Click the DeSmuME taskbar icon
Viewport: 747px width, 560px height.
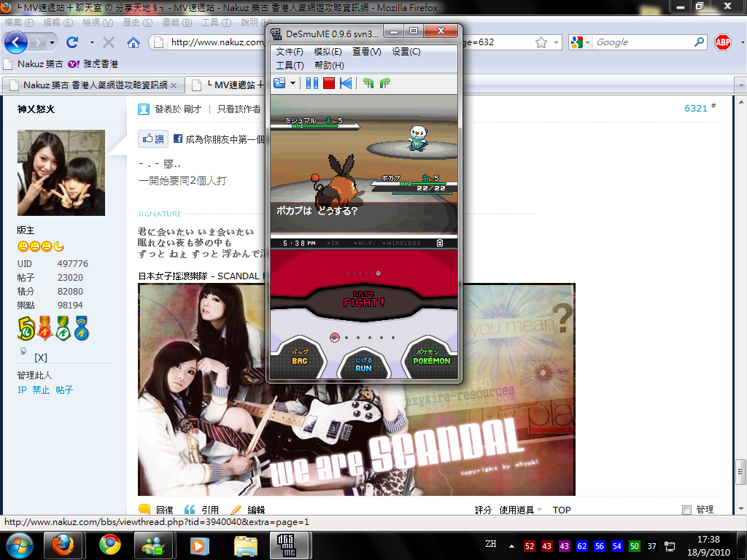pyautogui.click(x=290, y=545)
